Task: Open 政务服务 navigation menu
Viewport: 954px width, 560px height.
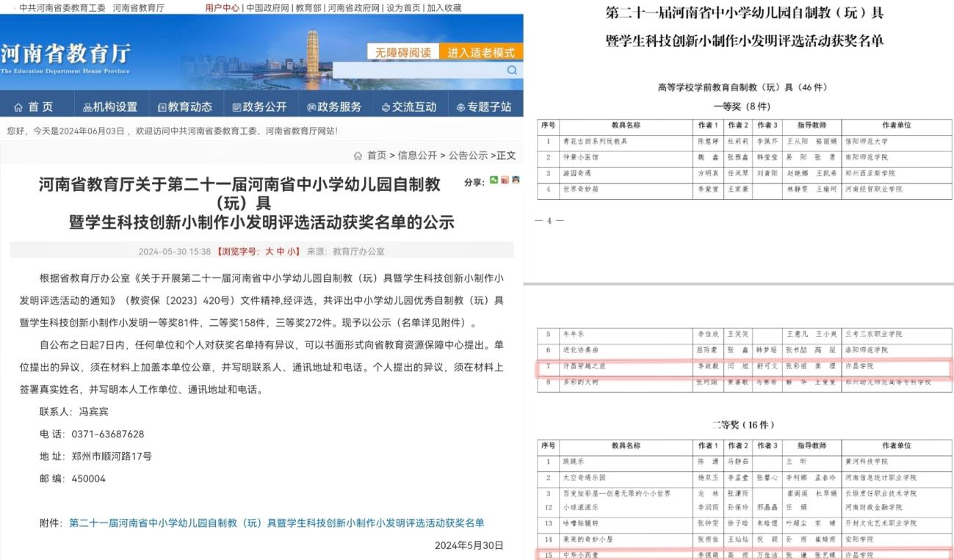Action: click(334, 107)
